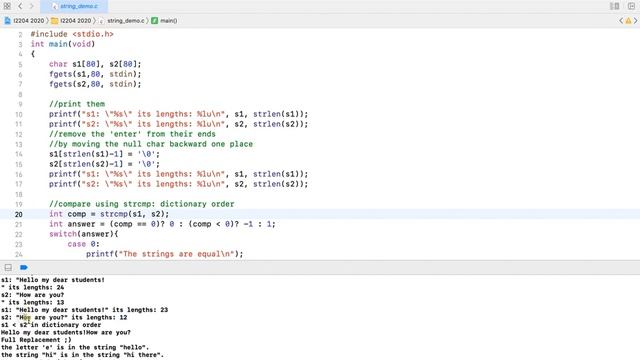Jump to the previous issue
This screenshot has height=360, width=640.
coord(621,20)
